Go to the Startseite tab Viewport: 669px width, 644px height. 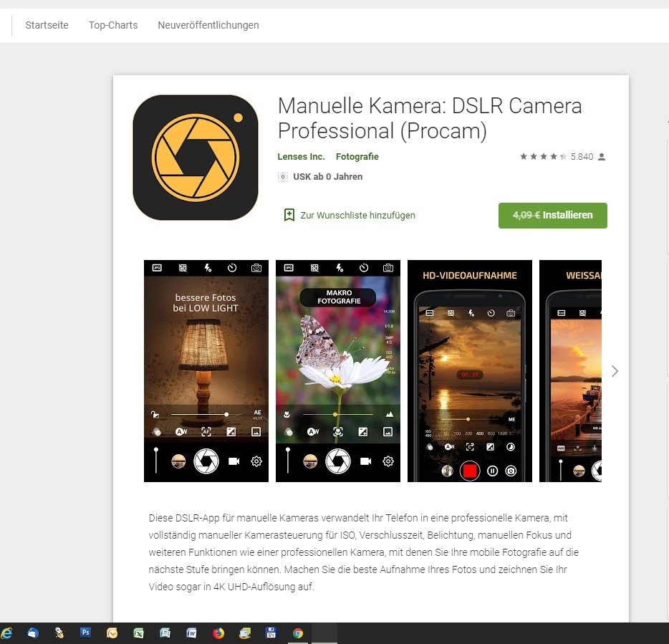coord(47,25)
